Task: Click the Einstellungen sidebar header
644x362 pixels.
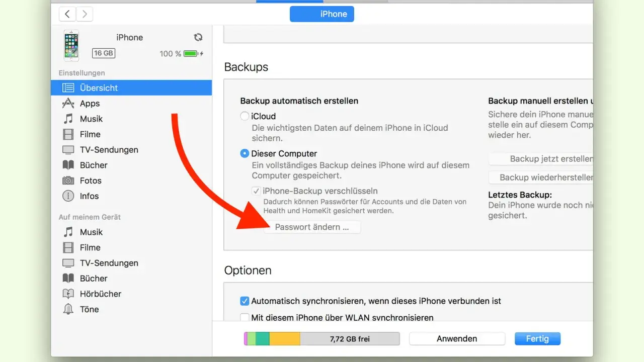Action: (x=82, y=73)
